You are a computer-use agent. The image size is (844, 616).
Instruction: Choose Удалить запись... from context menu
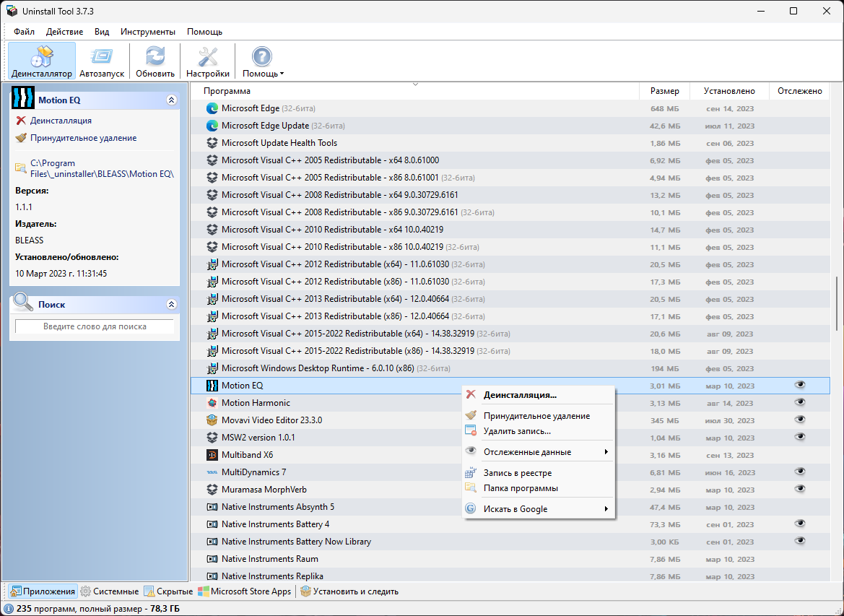539,431
